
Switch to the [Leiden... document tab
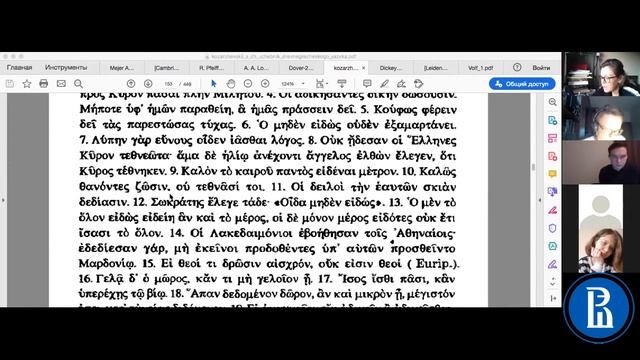click(x=436, y=68)
